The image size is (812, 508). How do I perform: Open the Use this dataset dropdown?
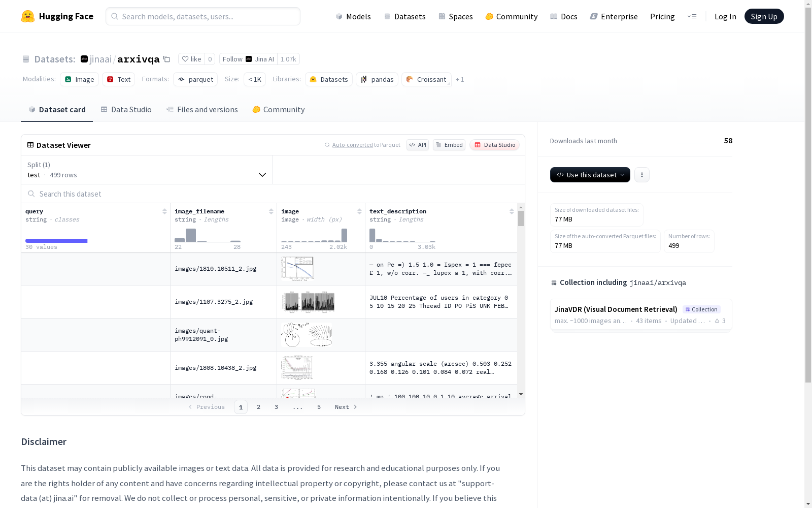point(590,175)
